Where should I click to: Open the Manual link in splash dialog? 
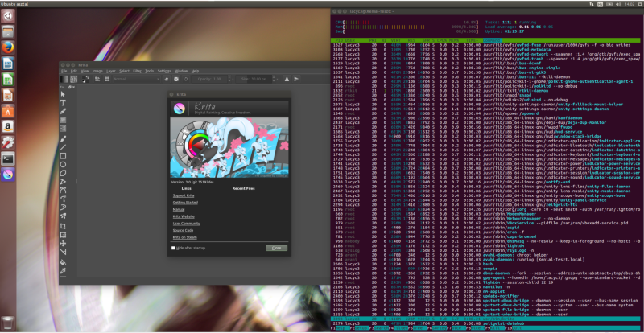(x=179, y=209)
